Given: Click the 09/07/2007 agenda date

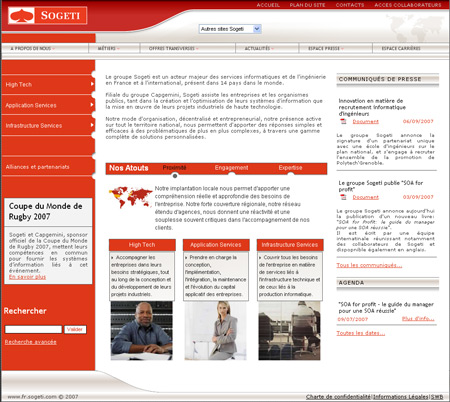Looking at the screenshot, I should pos(353,319).
